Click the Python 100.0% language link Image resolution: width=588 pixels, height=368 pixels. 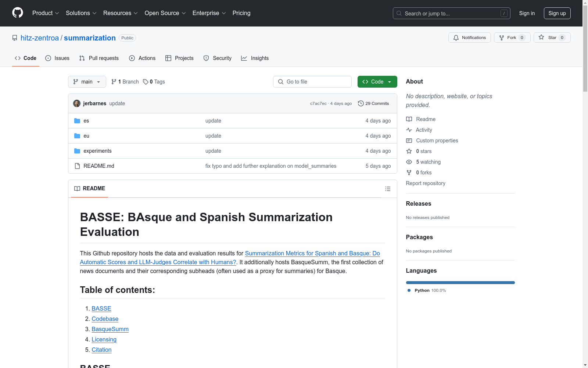[x=427, y=290]
